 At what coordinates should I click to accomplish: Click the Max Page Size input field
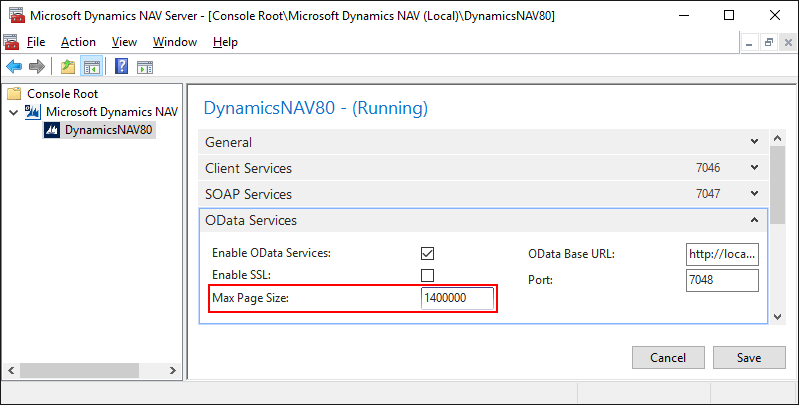[457, 298]
